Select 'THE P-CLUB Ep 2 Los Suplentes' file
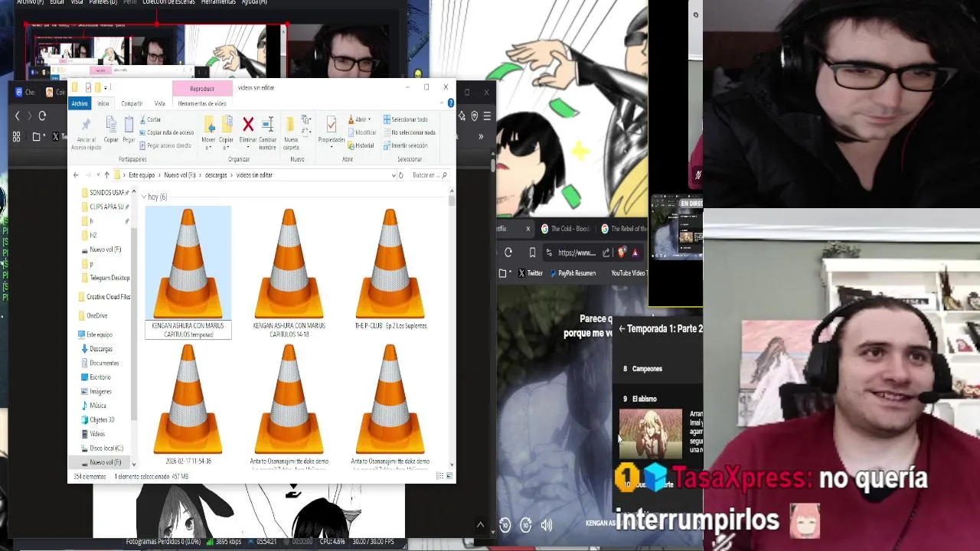This screenshot has width=980, height=551. (390, 269)
